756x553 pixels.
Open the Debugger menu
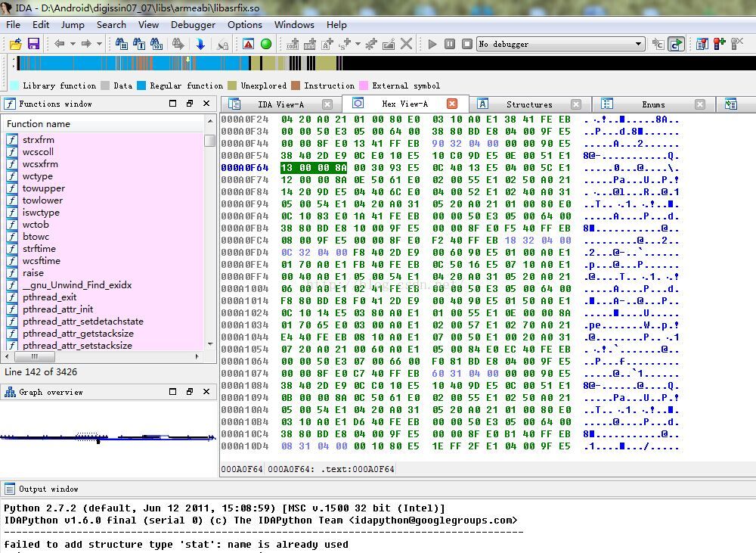tap(193, 24)
